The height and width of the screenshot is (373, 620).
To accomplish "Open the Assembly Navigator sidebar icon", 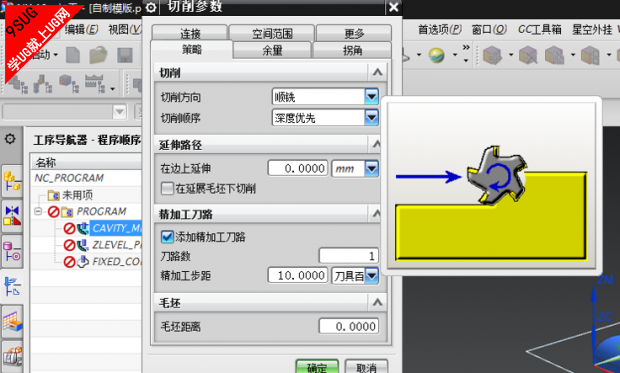I will tap(12, 182).
